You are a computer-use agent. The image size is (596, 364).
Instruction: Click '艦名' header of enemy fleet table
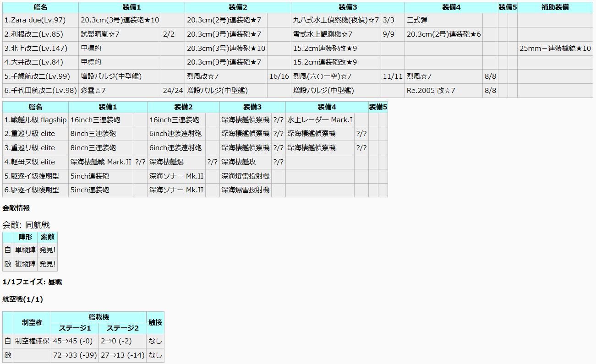(x=35, y=107)
